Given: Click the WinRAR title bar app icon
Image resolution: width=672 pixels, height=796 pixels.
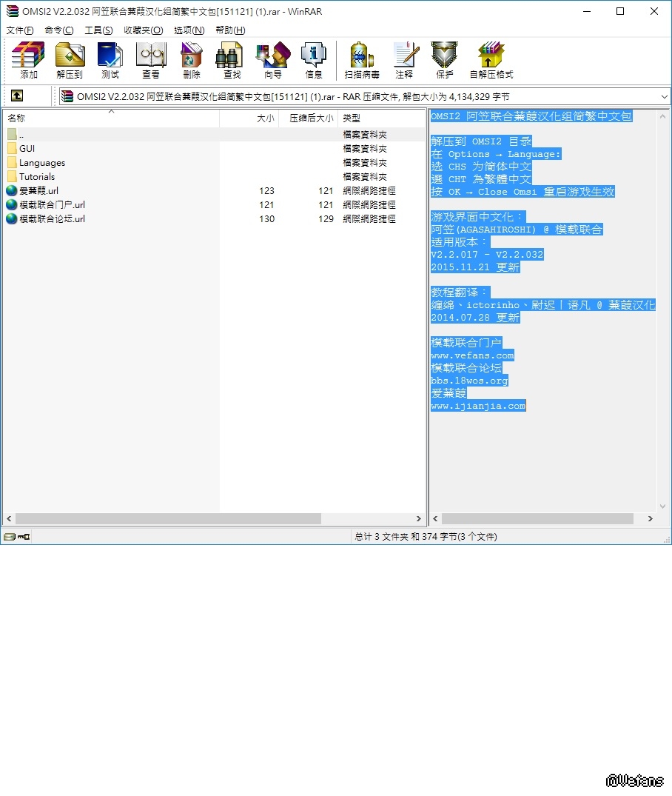Looking at the screenshot, I should coord(12,11).
